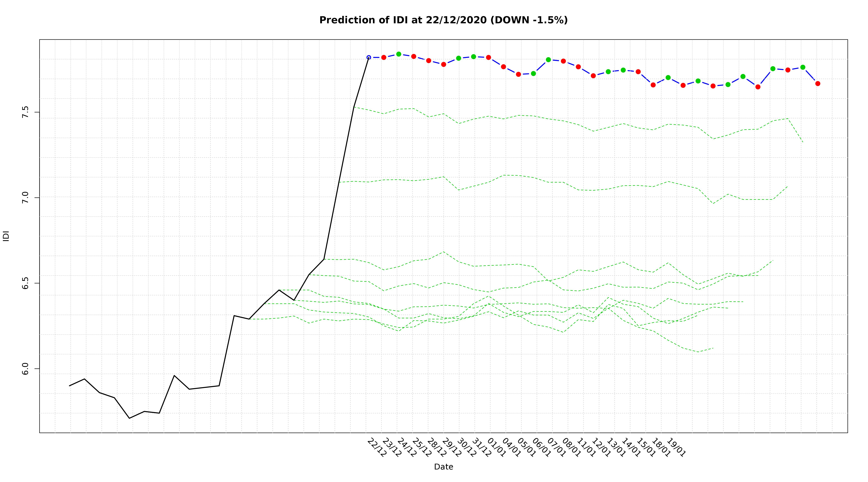Click the last green dot on blue line
This screenshot has height=482, width=868.
coord(803,67)
